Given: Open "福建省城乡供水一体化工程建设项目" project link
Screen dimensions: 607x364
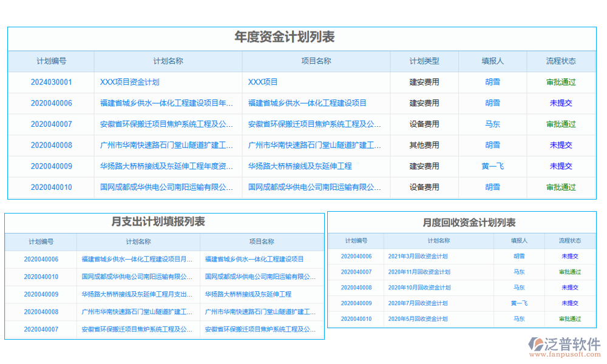Looking at the screenshot, I should 307,103.
